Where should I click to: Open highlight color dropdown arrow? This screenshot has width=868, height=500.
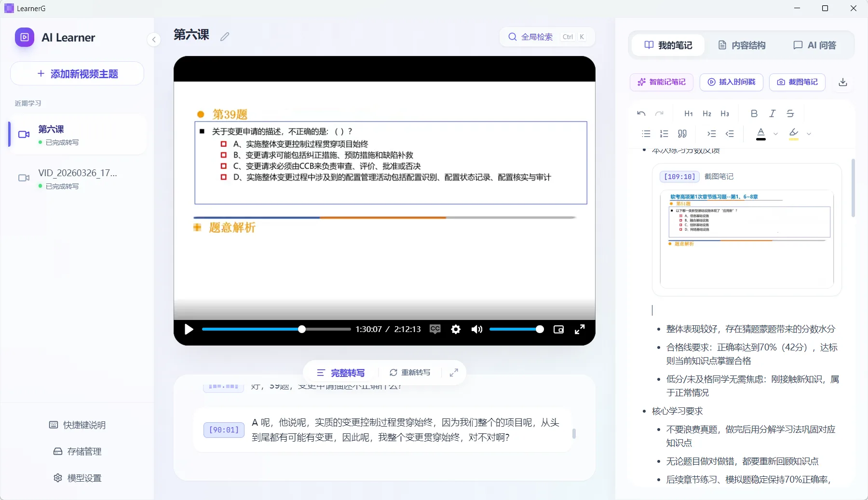click(809, 134)
